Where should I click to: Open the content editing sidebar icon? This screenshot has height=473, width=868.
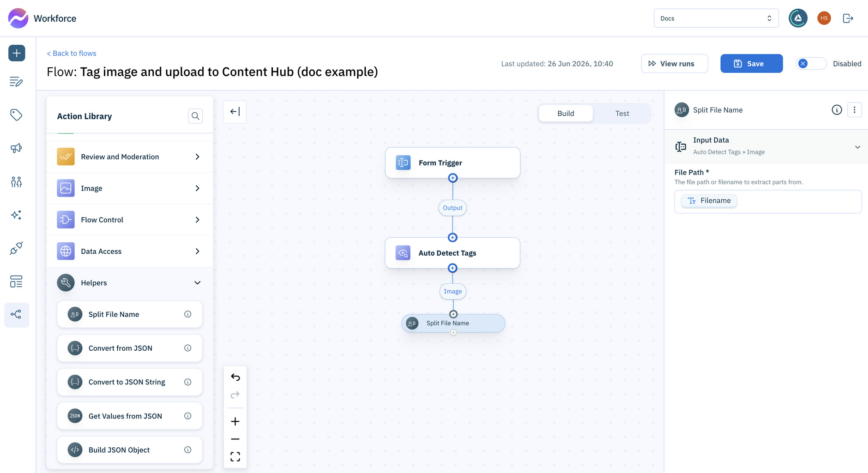pos(16,82)
